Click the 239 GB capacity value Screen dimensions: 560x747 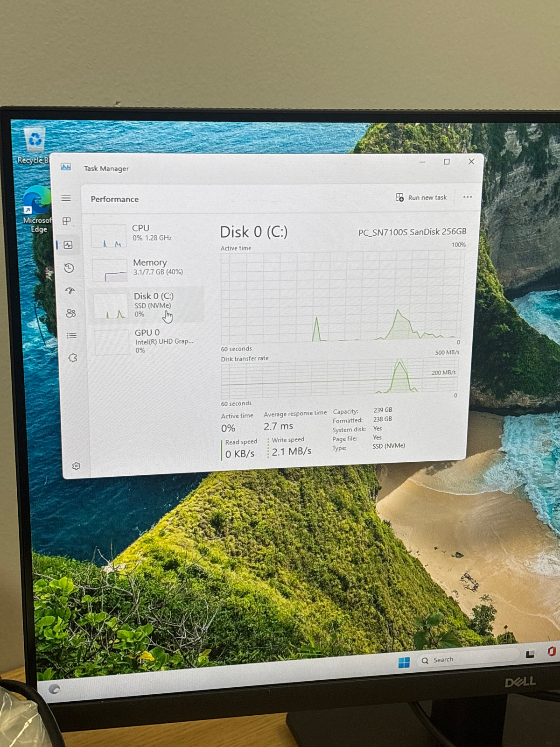pos(383,410)
